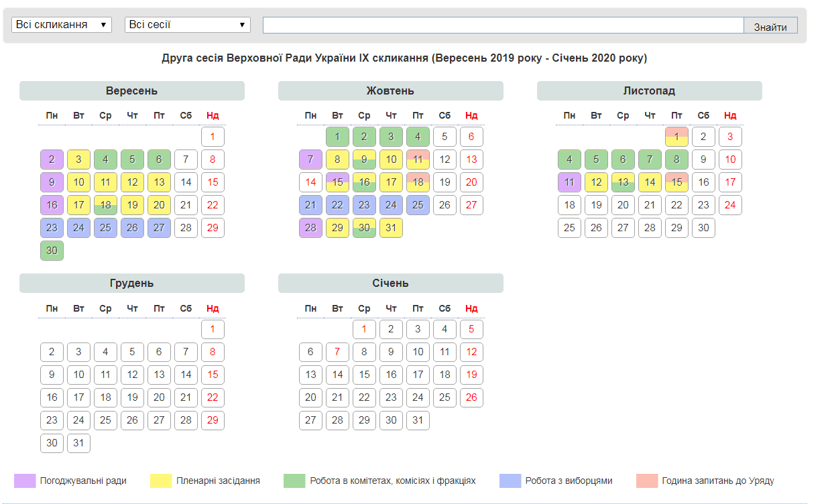Click the green committees work legend swatch
The height and width of the screenshot is (504, 830).
click(294, 481)
